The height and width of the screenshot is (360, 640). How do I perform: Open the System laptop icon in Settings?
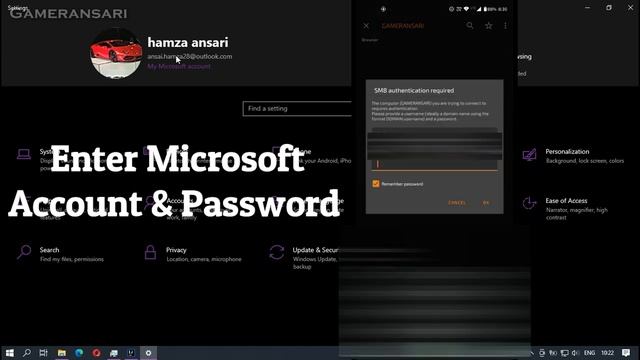pos(24,154)
